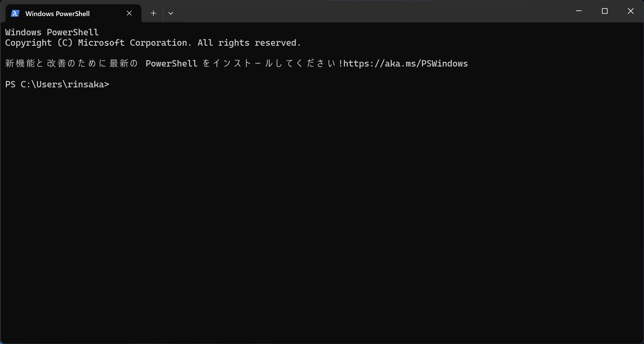Click the Copyright (C) text
This screenshot has height=344, width=644.
[39, 43]
